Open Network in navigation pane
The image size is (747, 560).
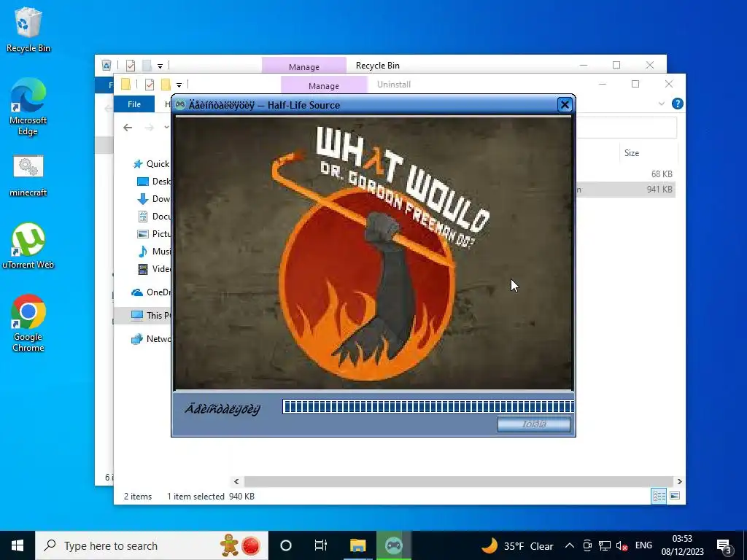coord(150,338)
